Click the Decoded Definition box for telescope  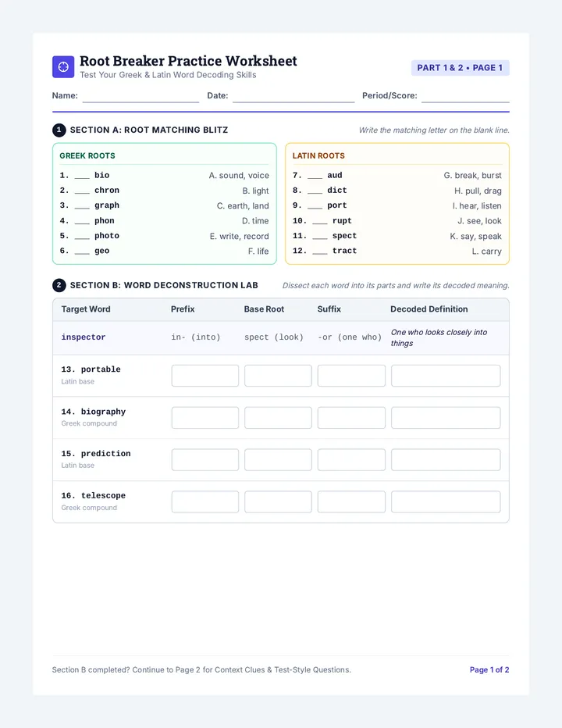(446, 502)
